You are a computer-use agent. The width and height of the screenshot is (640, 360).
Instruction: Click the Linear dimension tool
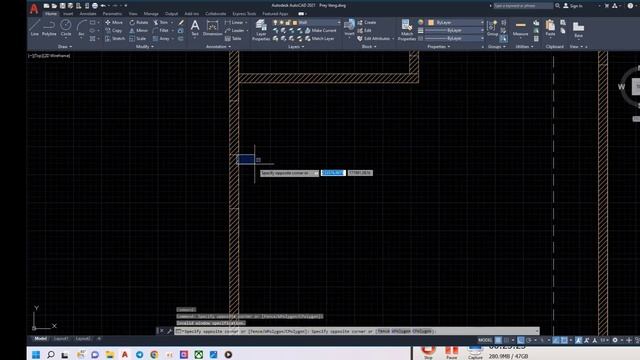(234, 22)
